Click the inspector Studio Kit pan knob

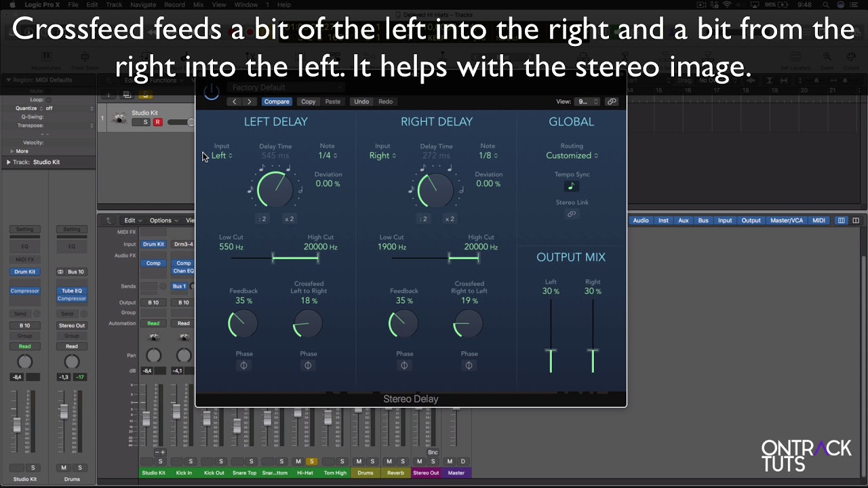tap(24, 362)
